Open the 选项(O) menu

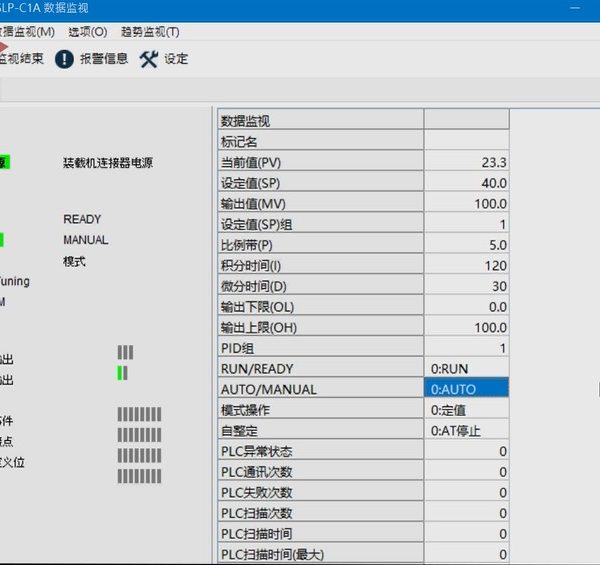(x=87, y=32)
